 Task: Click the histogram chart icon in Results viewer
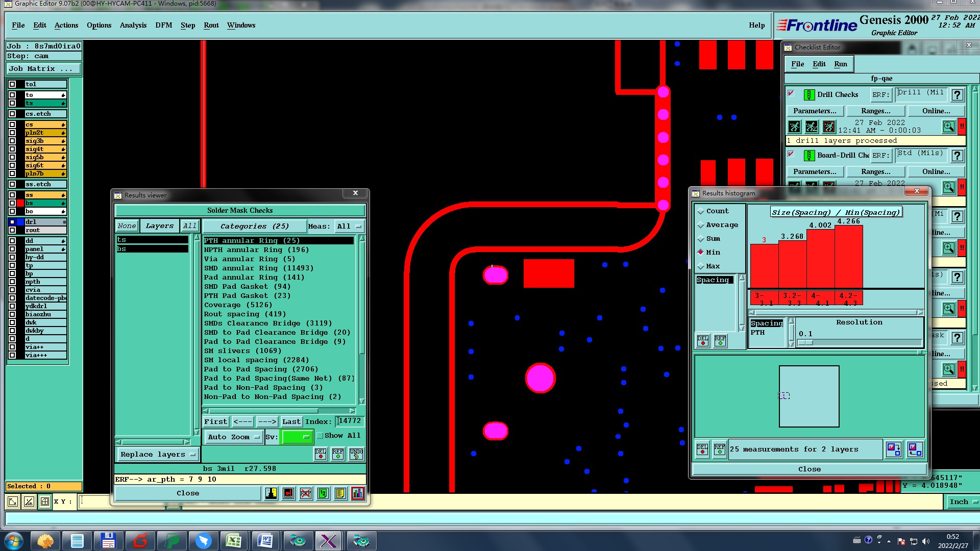358,493
